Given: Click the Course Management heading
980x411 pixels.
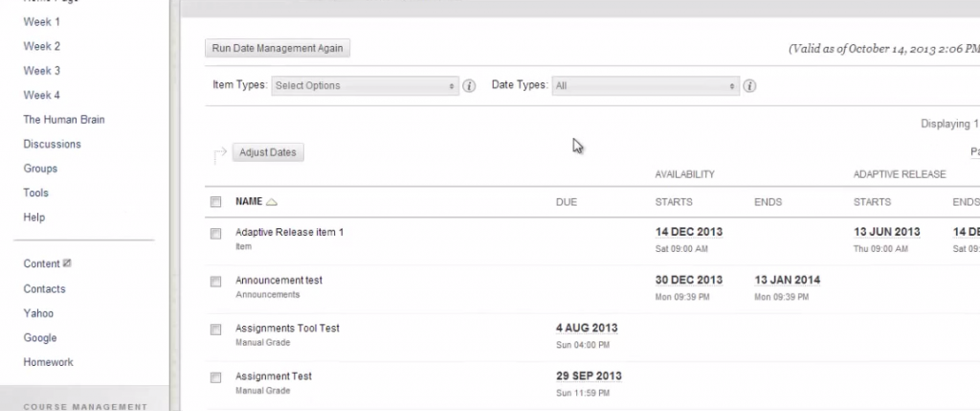Looking at the screenshot, I should point(85,406).
